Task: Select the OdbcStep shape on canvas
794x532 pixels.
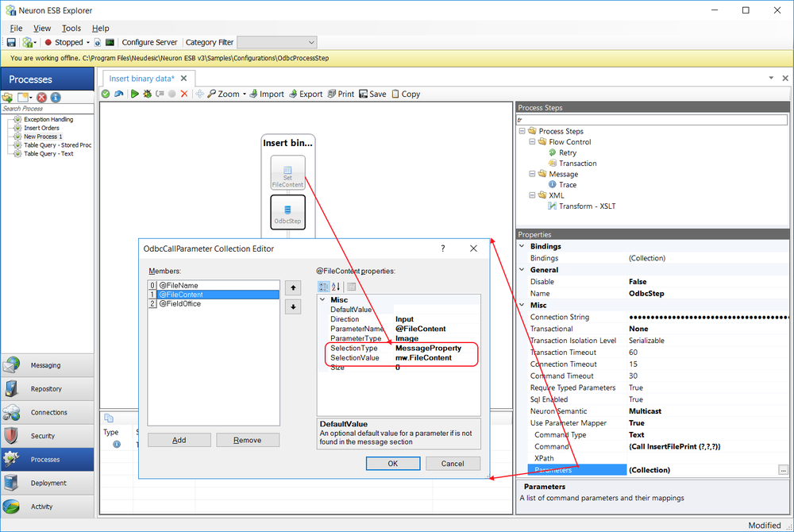Action: point(287,212)
